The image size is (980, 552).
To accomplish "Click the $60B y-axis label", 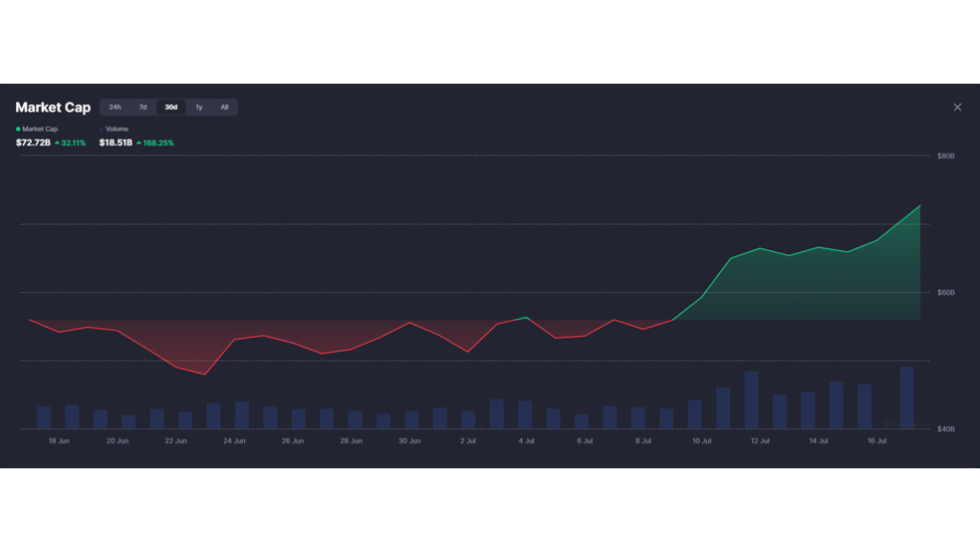I will [x=945, y=293].
